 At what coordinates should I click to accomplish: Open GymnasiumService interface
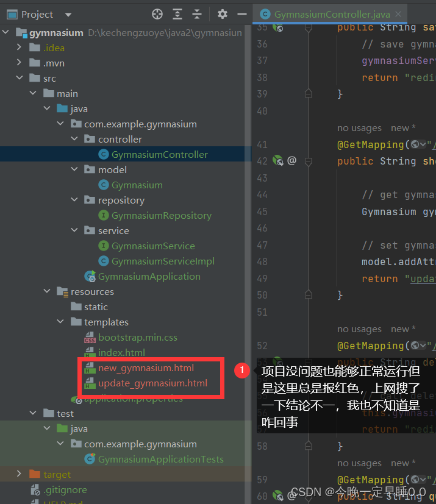pyautogui.click(x=153, y=246)
